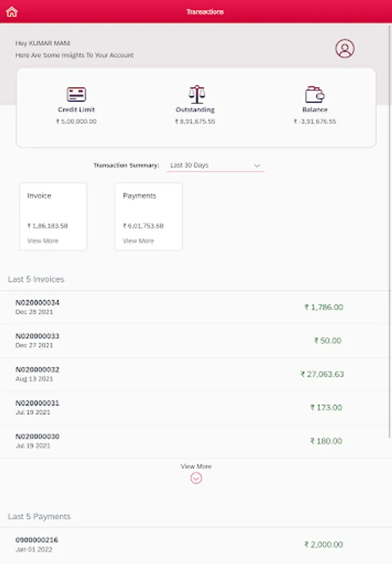The height and width of the screenshot is (564, 392).
Task: Tap the Balance wallet icon
Action: (314, 95)
